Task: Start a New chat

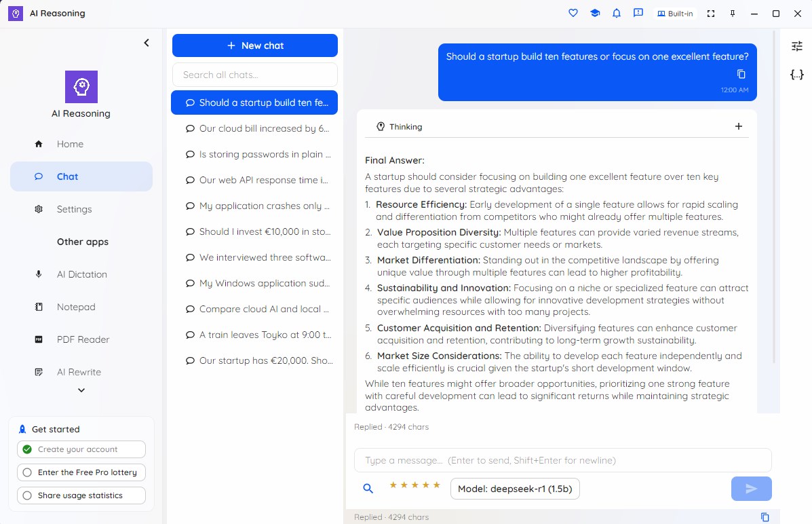Action: [255, 45]
